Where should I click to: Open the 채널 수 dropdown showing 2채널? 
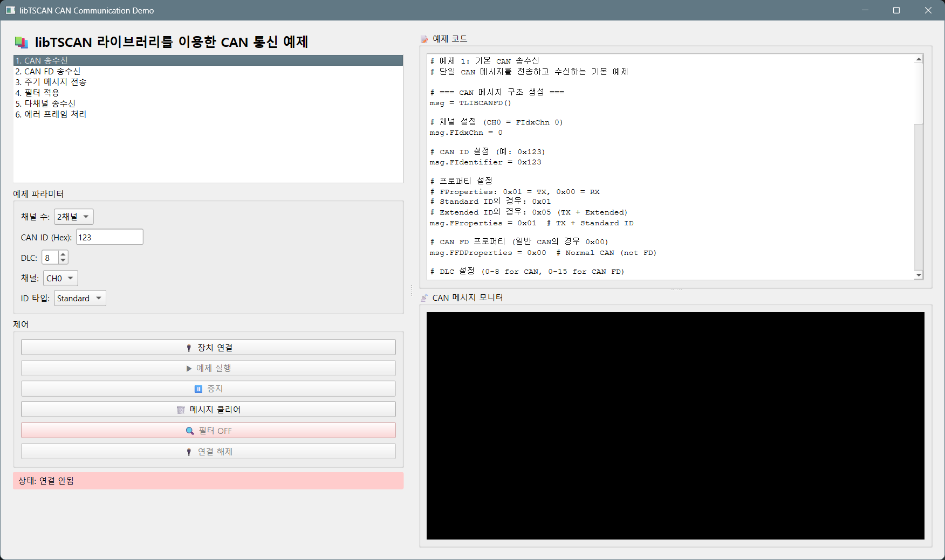pyautogui.click(x=74, y=217)
